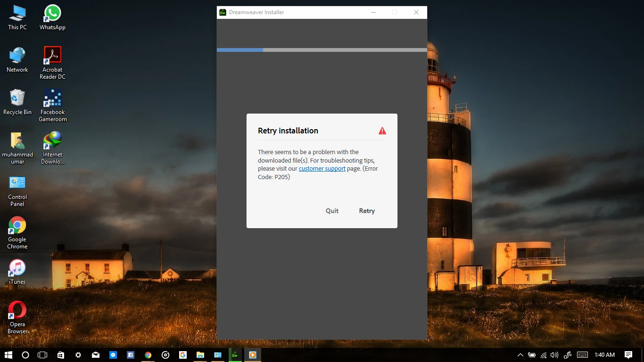Open Messenger from the taskbar
644x362 pixels.
click(x=113, y=355)
